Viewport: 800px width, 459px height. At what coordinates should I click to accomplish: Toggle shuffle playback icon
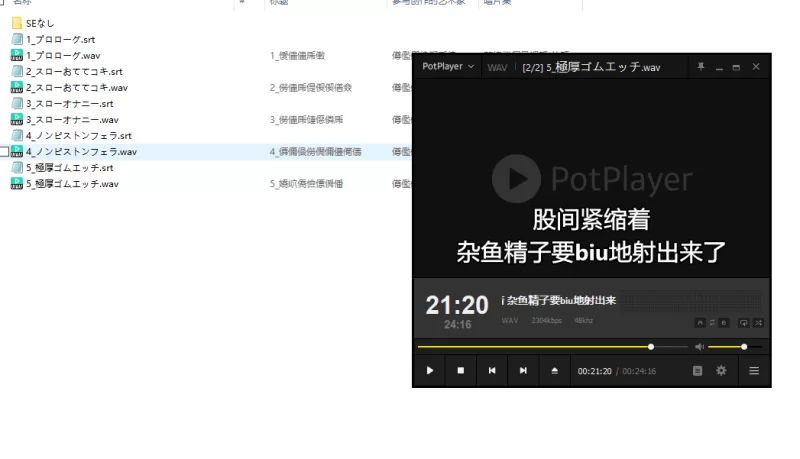coord(759,323)
